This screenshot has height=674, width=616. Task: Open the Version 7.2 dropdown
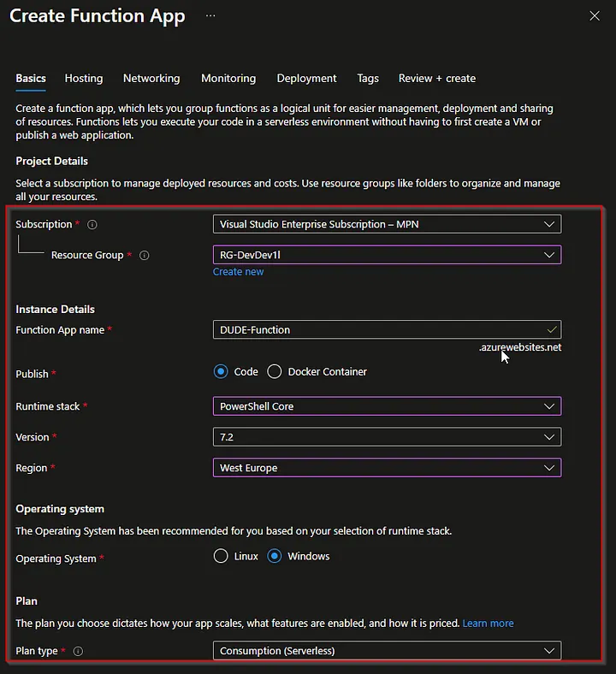pos(387,437)
